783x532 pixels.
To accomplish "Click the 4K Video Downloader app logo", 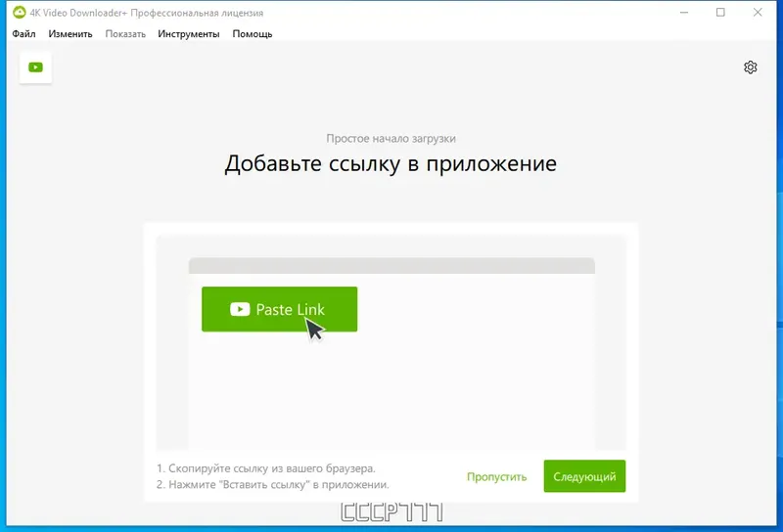I will click(x=20, y=13).
